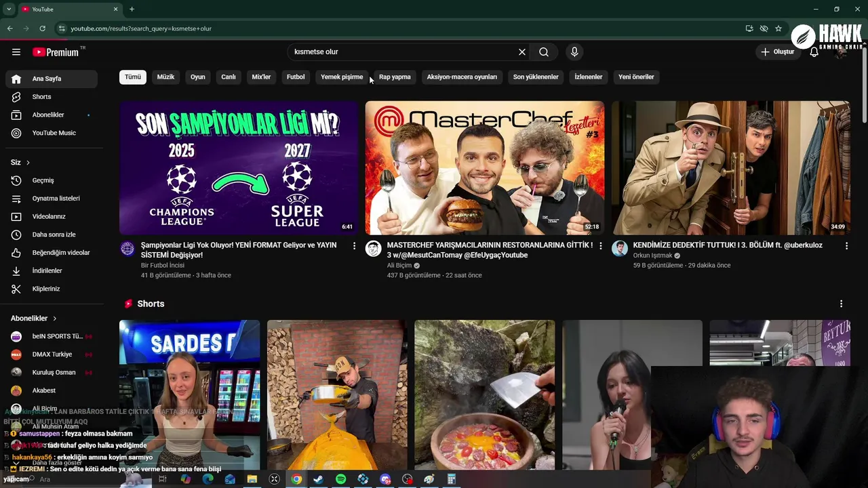The image size is (868, 488).
Task: Select the Aksiyon-macera oyunları chip
Action: click(x=462, y=77)
